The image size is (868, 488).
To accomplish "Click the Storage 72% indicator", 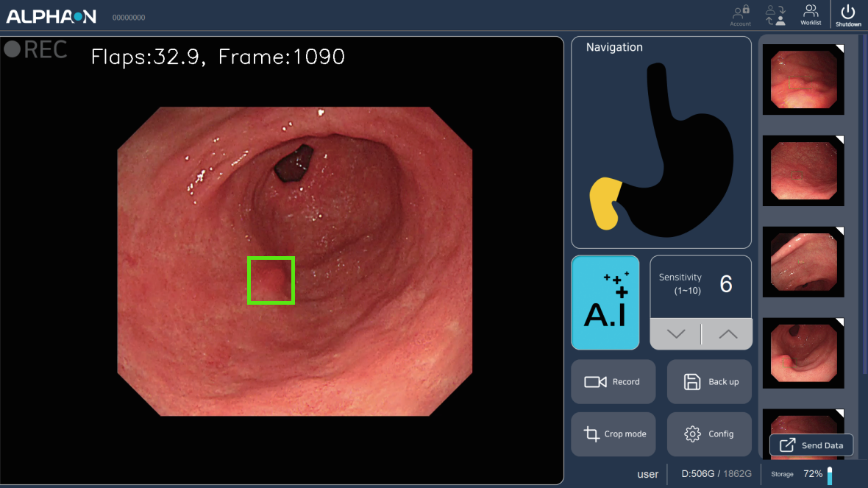I will pyautogui.click(x=802, y=474).
